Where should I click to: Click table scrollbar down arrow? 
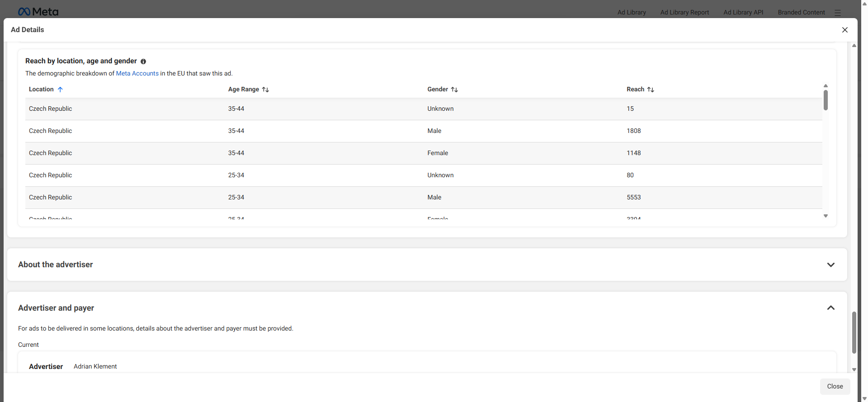pos(826,216)
